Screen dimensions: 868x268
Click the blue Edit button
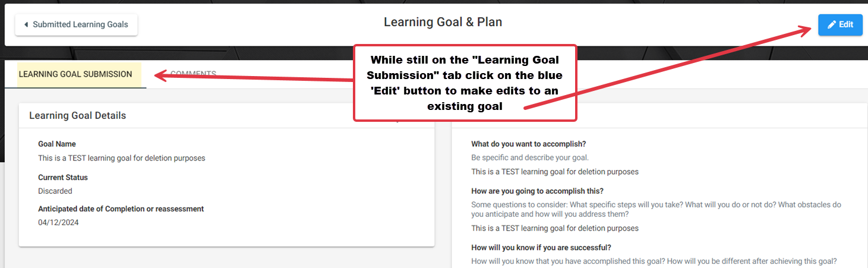click(840, 24)
